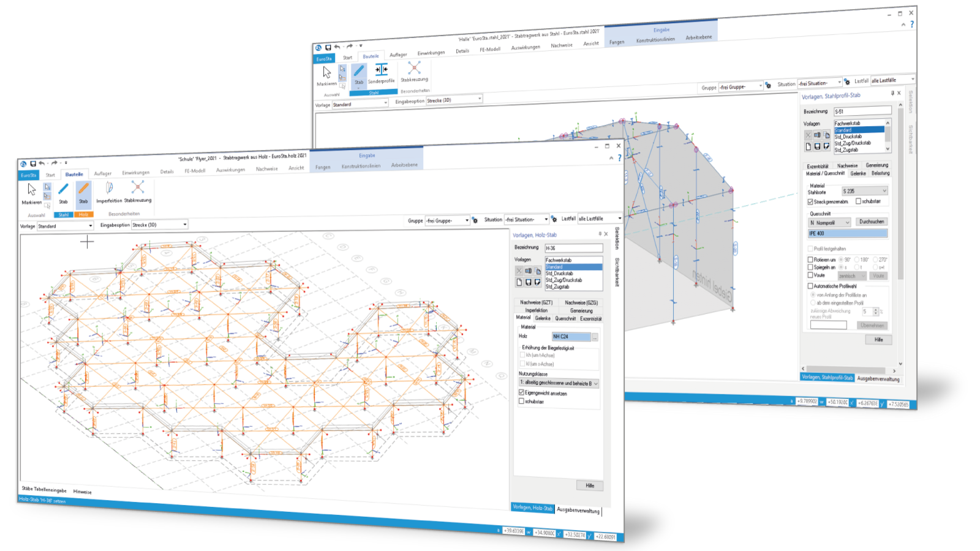This screenshot has height=551, width=980.
Task: Toggle schubstarr checkbox in Holz-Stab panel
Action: (x=522, y=401)
